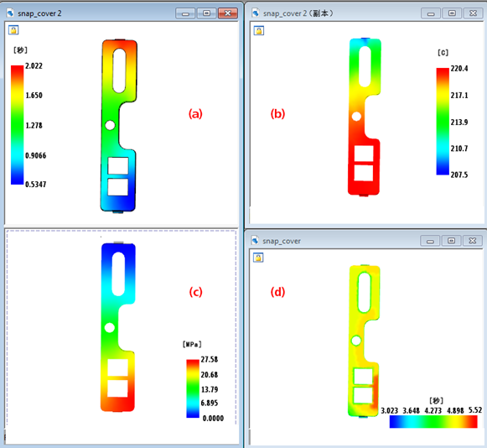Close the snap_cover 2 window
The width and height of the screenshot is (487, 448).
(228, 13)
